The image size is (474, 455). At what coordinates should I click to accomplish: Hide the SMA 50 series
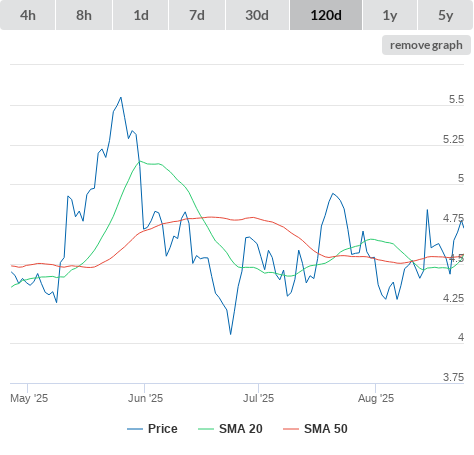(326, 429)
